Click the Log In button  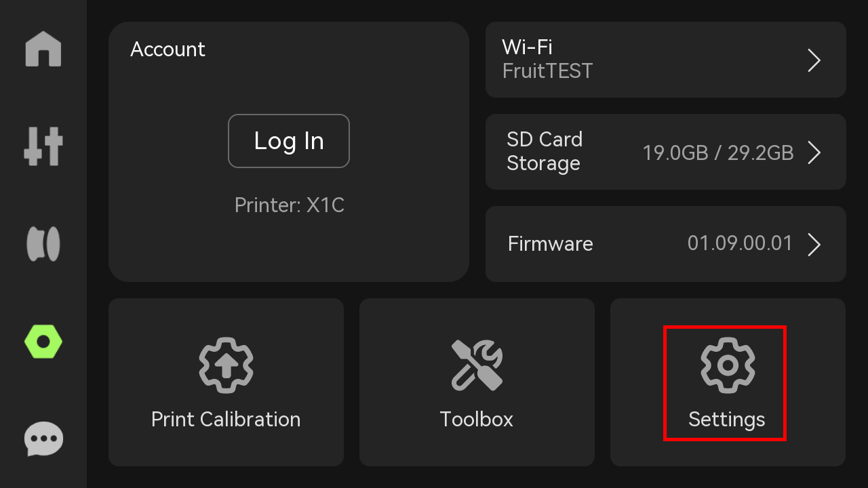coord(289,141)
